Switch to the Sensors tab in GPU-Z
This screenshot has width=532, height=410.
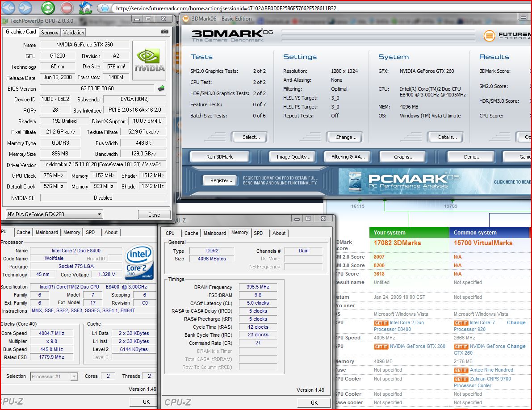(50, 33)
